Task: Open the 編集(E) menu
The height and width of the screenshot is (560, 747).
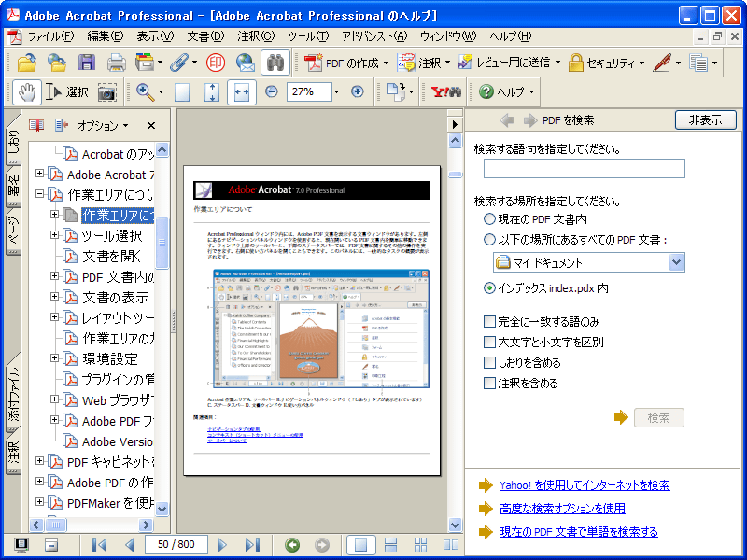Action: tap(106, 36)
